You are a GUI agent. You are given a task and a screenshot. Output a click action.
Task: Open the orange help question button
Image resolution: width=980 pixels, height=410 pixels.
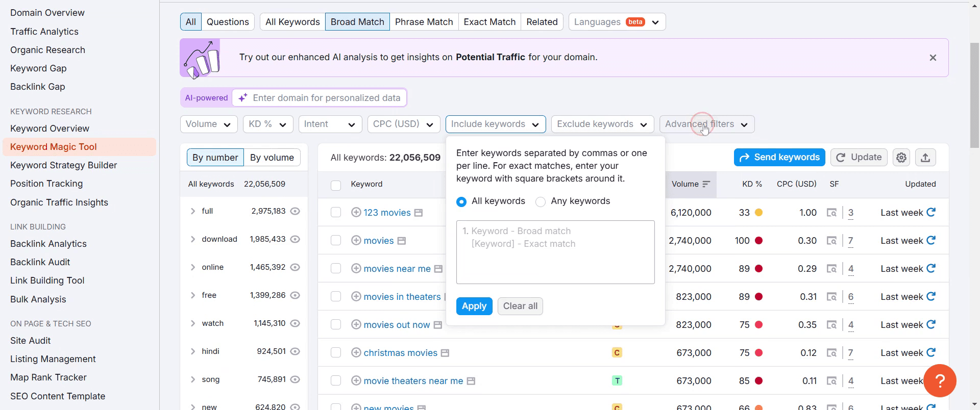coord(940,380)
